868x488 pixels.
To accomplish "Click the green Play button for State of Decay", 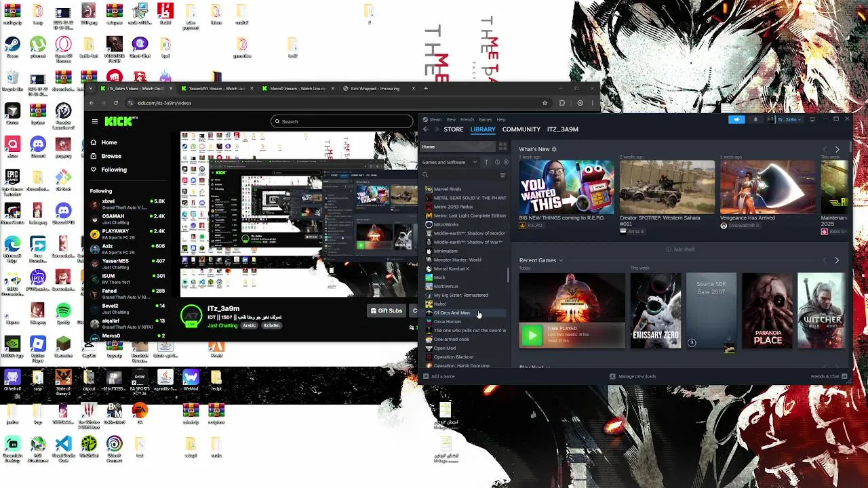I will [532, 335].
